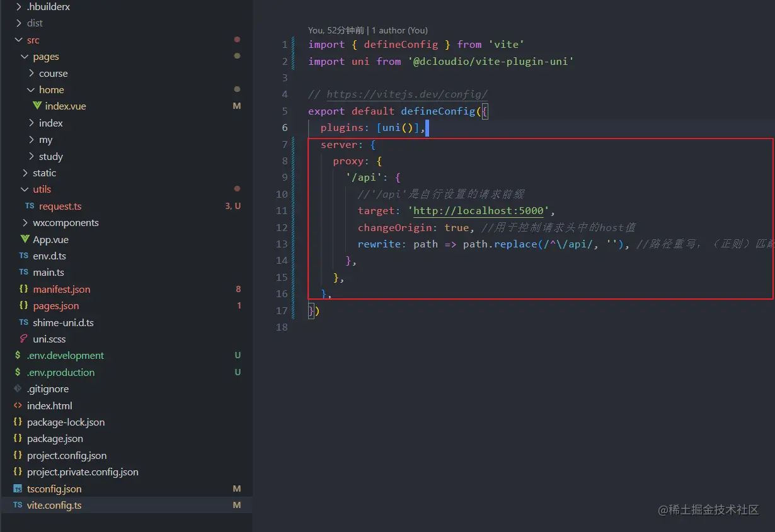Expand the dist folder chevron
Screen dimensions: 775x532
point(18,23)
